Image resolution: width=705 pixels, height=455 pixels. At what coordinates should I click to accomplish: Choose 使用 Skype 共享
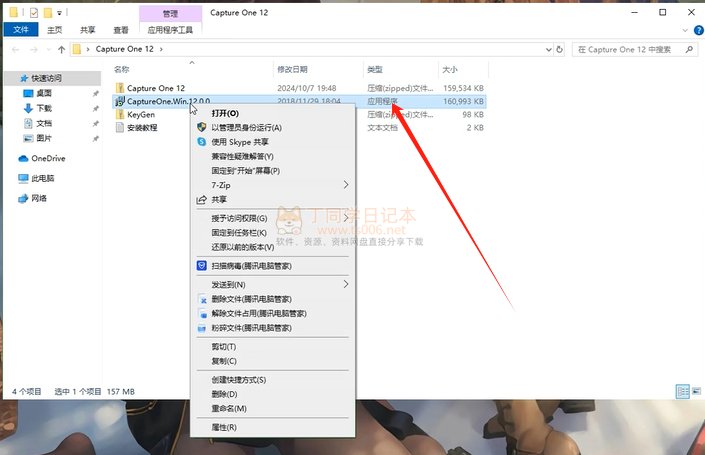[272, 142]
